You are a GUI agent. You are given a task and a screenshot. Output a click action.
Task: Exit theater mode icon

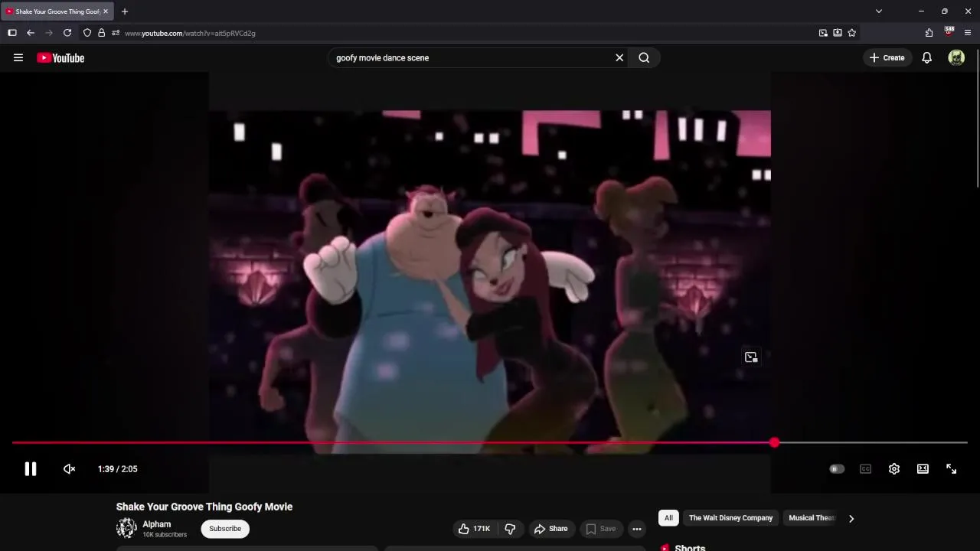(923, 469)
